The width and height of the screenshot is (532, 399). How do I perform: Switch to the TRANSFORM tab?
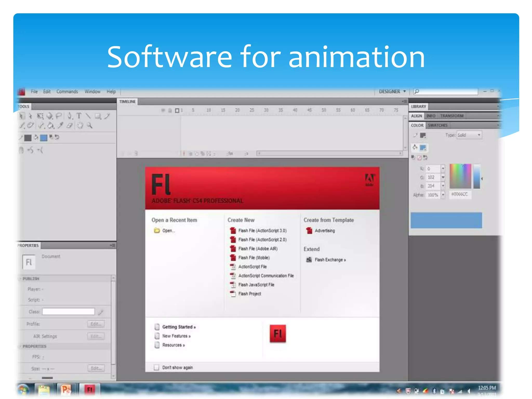click(x=452, y=116)
